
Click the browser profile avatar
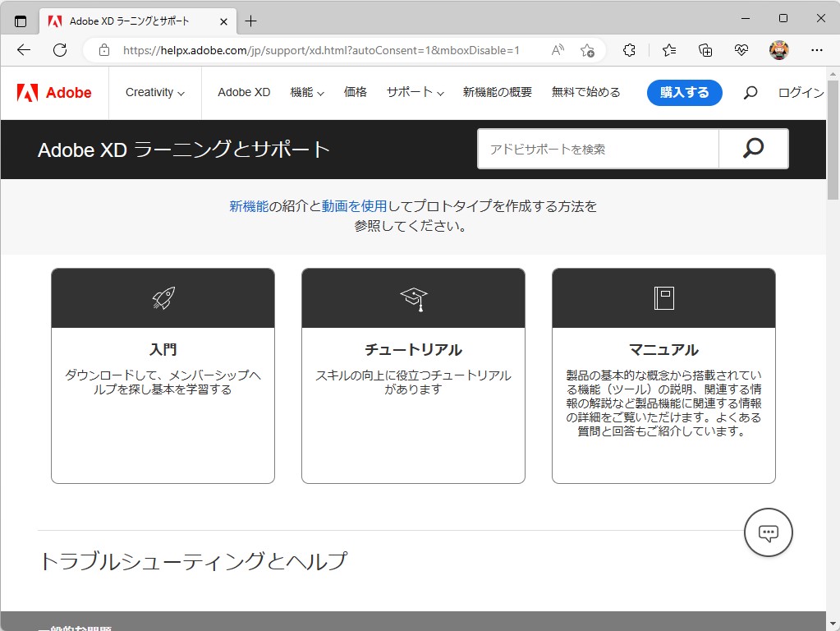click(778, 50)
